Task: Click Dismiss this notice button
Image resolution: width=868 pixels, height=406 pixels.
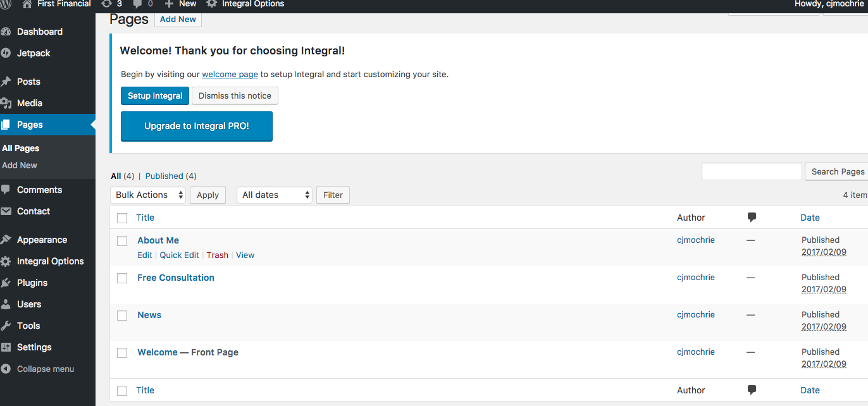Action: [235, 95]
